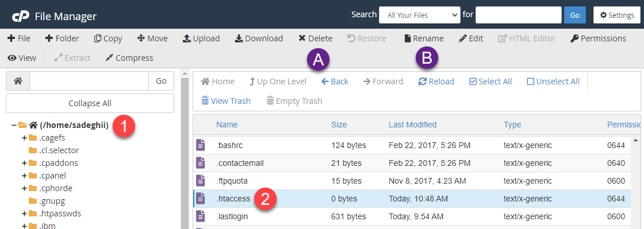Click the .lastlogin file icon

coord(201,216)
